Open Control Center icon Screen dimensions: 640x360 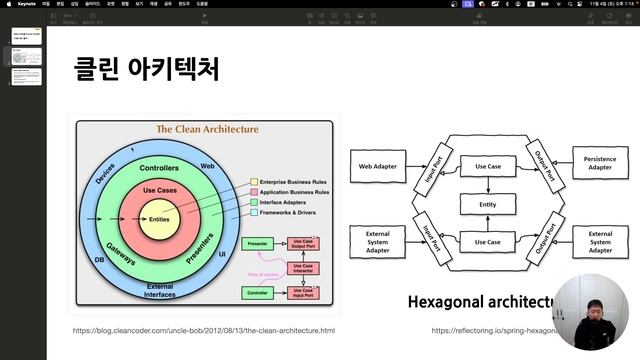click(580, 4)
